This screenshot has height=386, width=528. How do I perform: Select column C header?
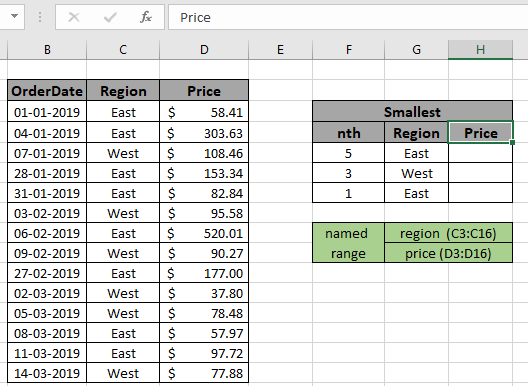123,50
